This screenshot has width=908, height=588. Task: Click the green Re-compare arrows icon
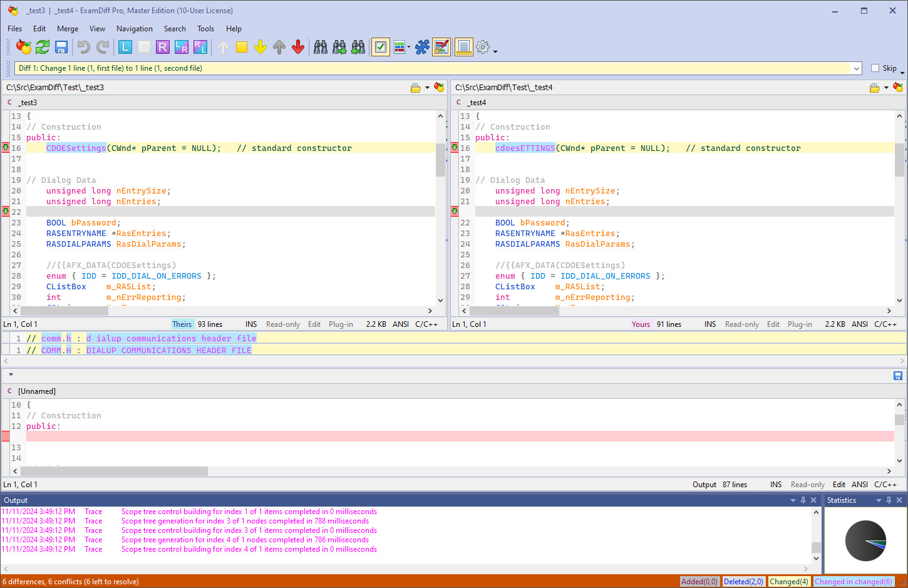[x=43, y=47]
